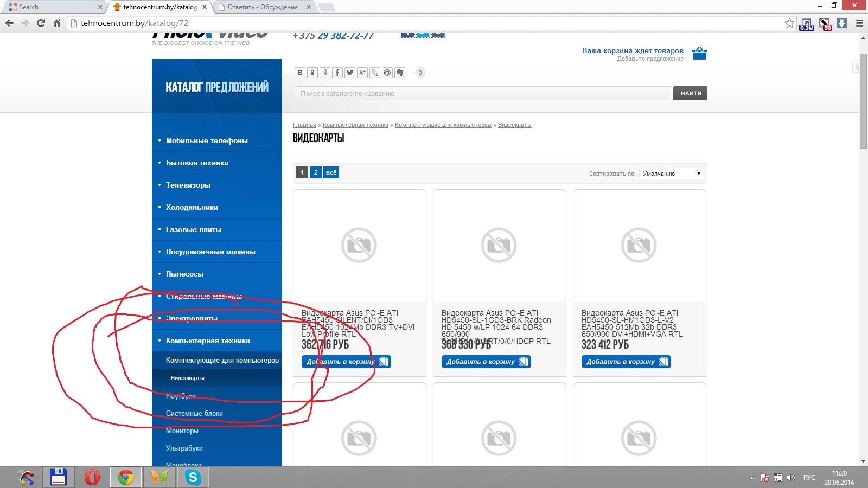Share page on Twitter icon
Viewport: 868px width, 488px height.
pyautogui.click(x=350, y=73)
